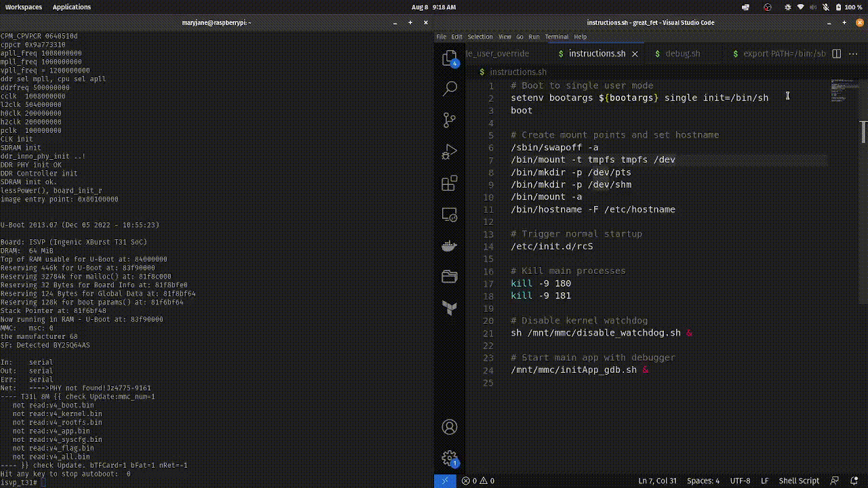868x488 pixels.
Task: Open the Manage gear icon
Action: tap(450, 459)
